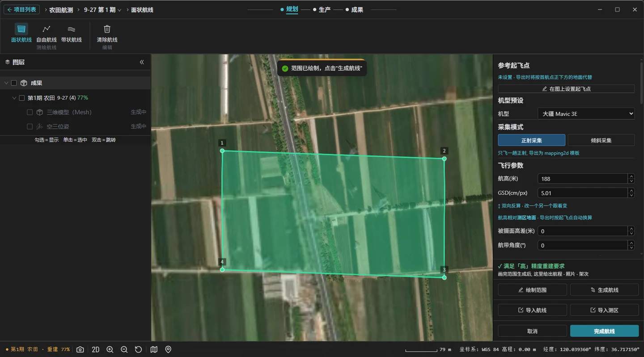Click the 导入航线 button
644x357 pixels.
532,310
